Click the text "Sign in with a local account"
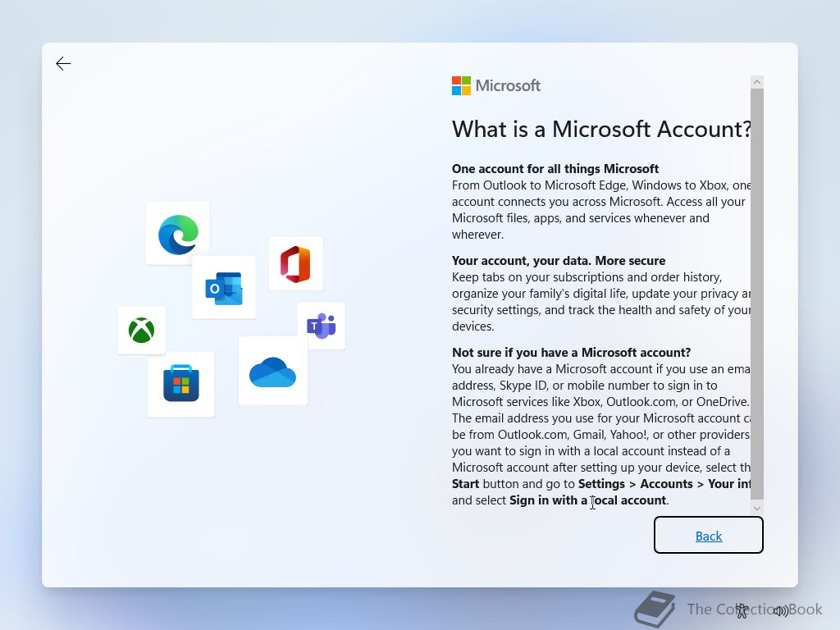840x630 pixels. pos(587,500)
